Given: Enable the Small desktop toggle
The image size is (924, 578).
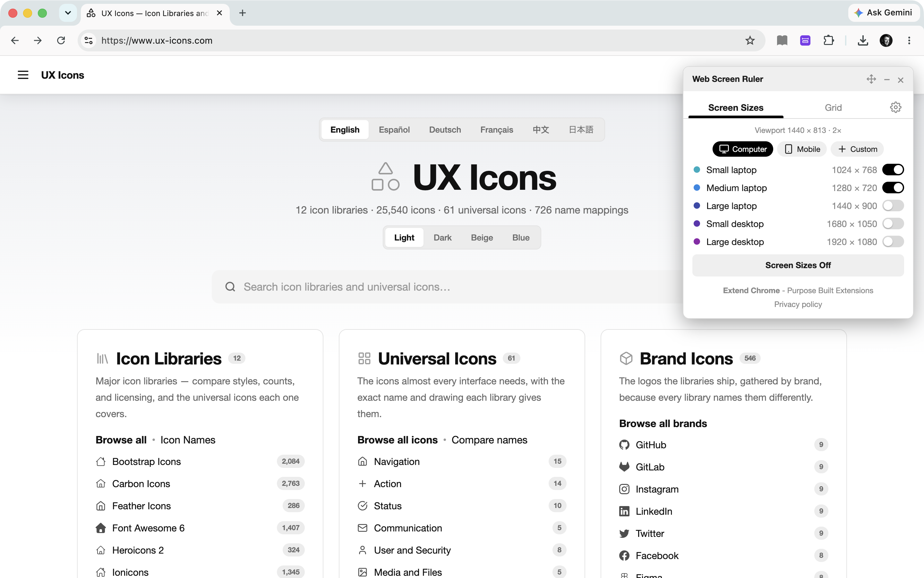Looking at the screenshot, I should [x=893, y=223].
